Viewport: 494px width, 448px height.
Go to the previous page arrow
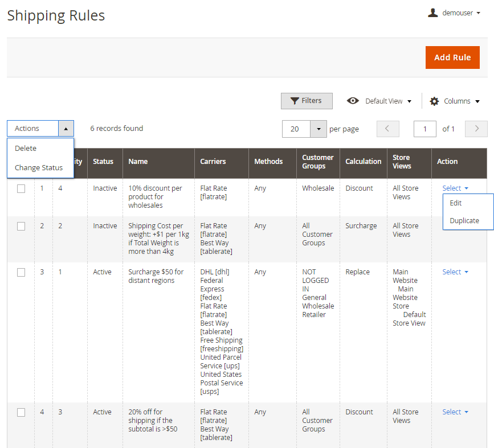(x=387, y=129)
